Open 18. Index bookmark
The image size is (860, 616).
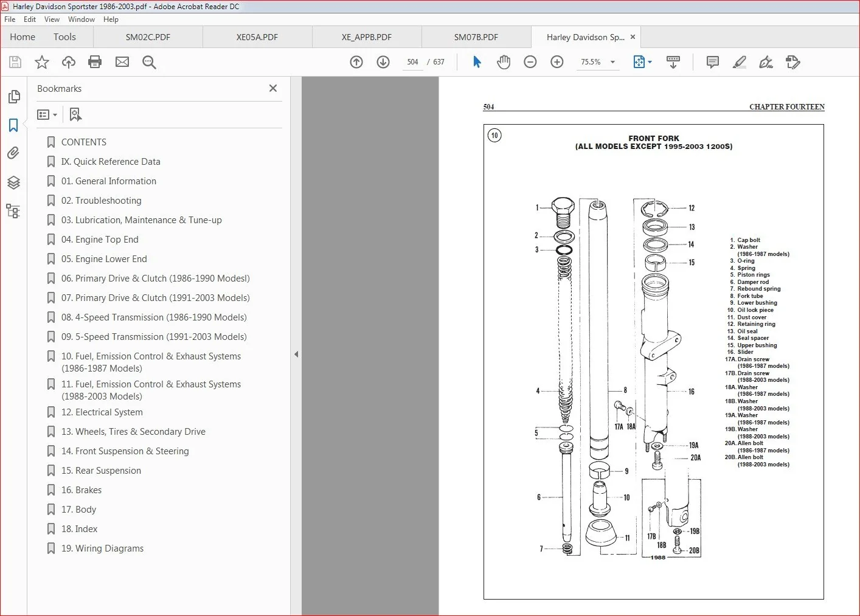[79, 529]
